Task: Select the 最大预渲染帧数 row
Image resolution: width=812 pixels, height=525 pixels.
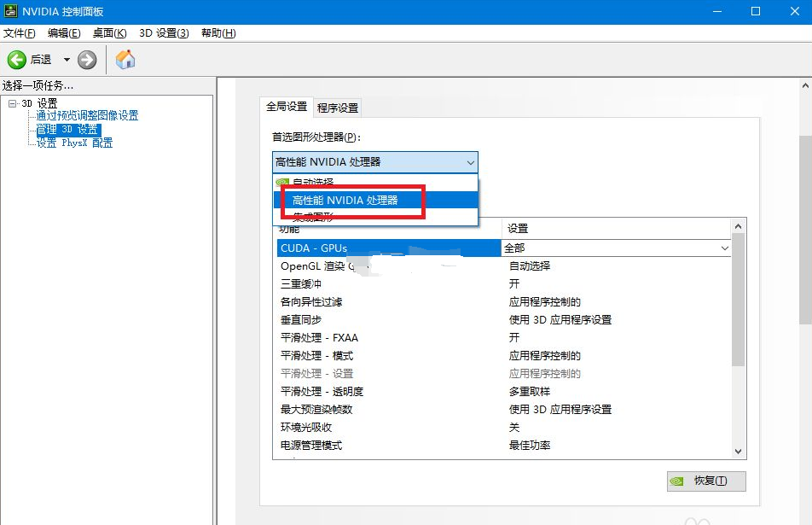Action: point(504,410)
